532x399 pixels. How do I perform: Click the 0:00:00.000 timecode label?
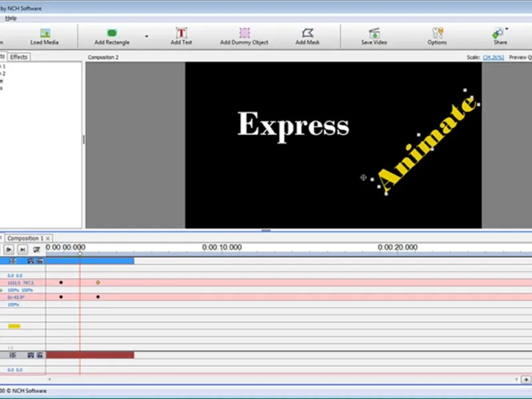pyautogui.click(x=65, y=247)
